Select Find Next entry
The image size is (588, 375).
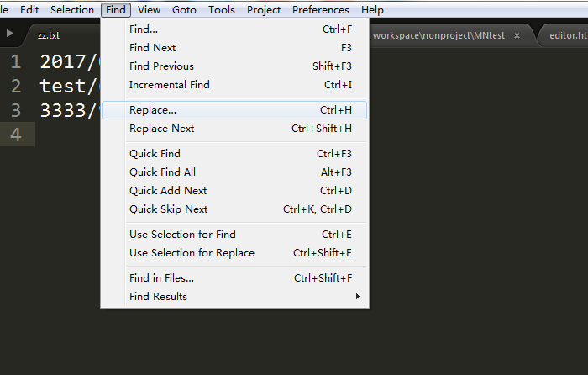pyautogui.click(x=234, y=48)
